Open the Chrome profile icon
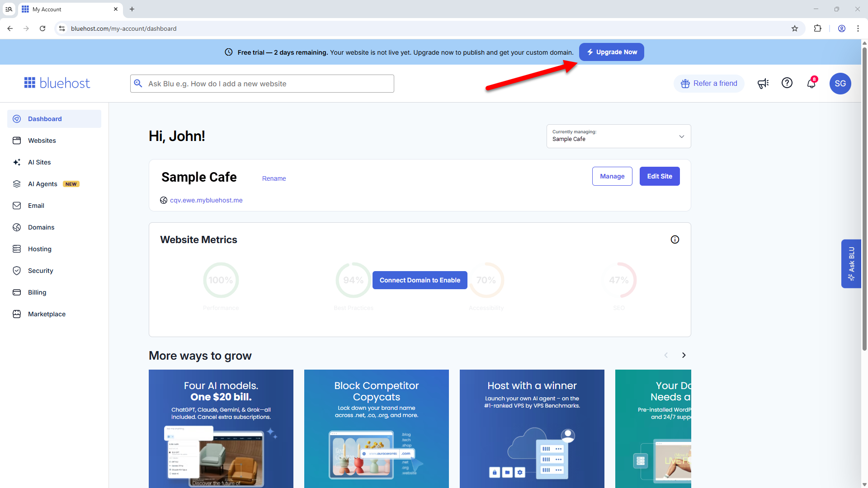 [842, 28]
